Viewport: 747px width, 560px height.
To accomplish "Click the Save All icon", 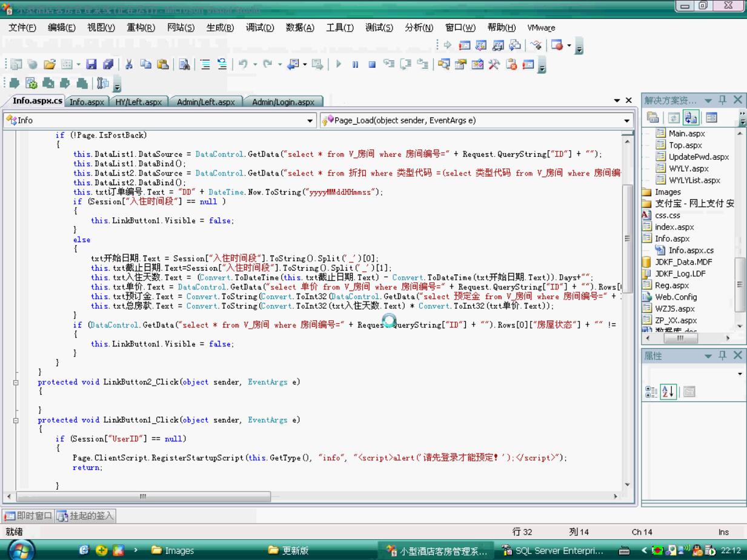I will click(108, 64).
